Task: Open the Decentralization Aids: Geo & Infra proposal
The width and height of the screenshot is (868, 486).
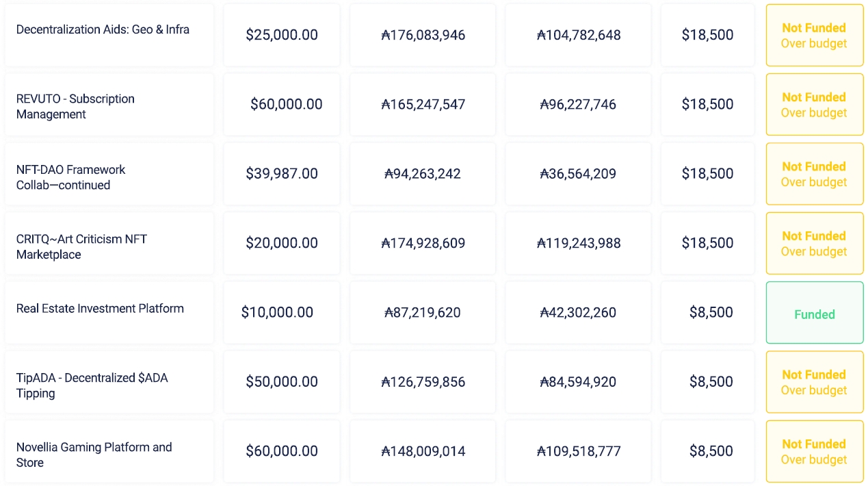Action: pos(103,29)
